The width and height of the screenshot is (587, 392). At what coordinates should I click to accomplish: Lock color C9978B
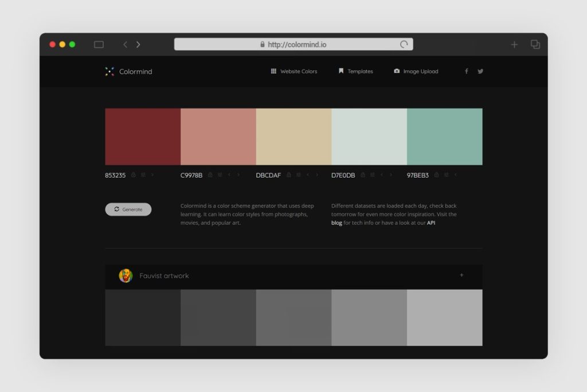click(210, 175)
